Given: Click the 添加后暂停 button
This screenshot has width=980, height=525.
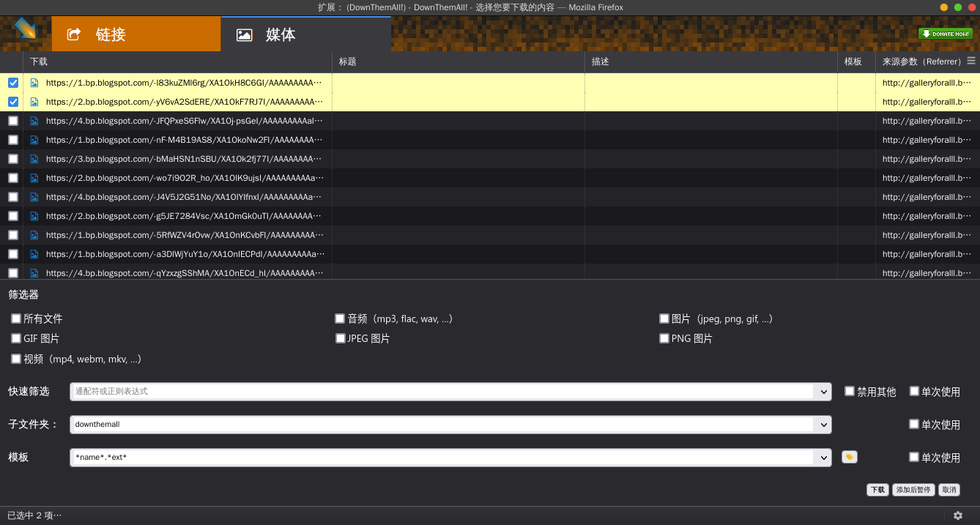Looking at the screenshot, I should click(913, 490).
